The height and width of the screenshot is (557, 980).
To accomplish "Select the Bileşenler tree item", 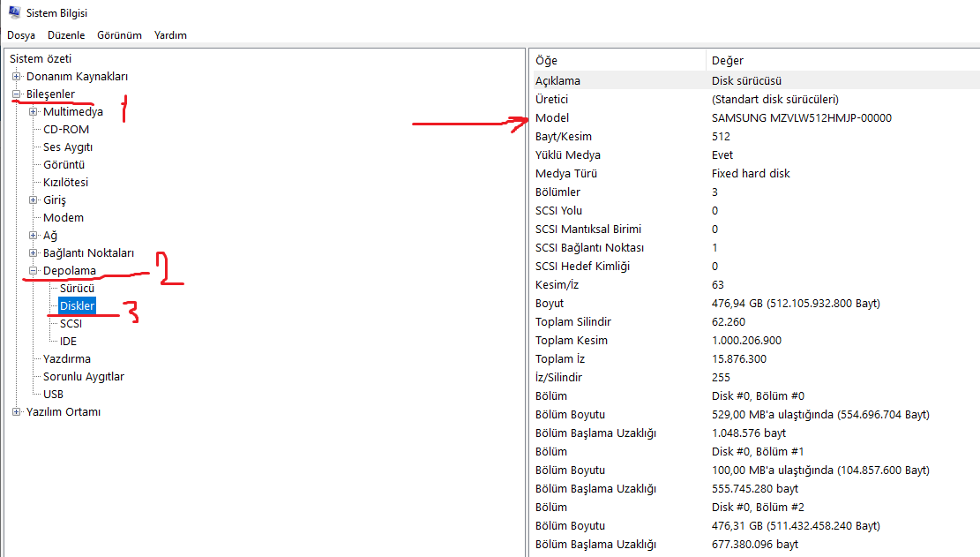I will tap(50, 94).
